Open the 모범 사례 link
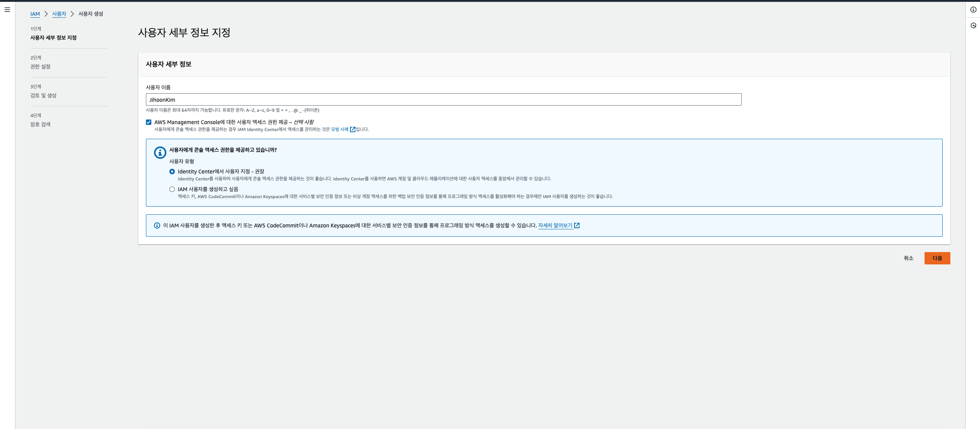 coord(340,130)
